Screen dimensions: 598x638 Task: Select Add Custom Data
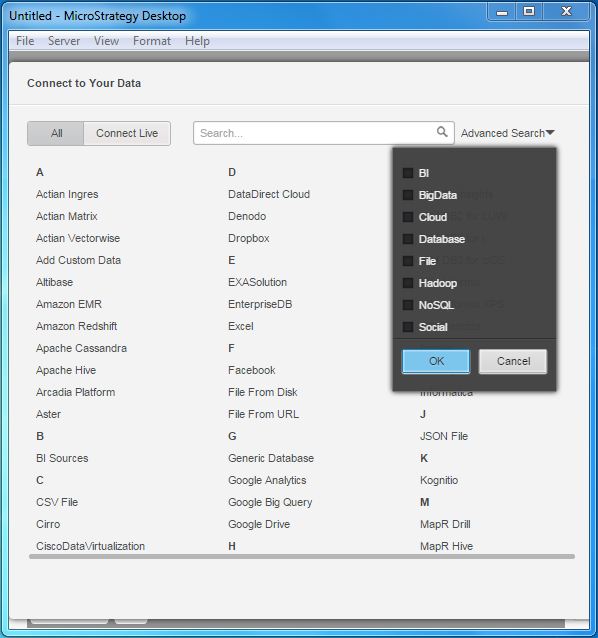coord(78,260)
